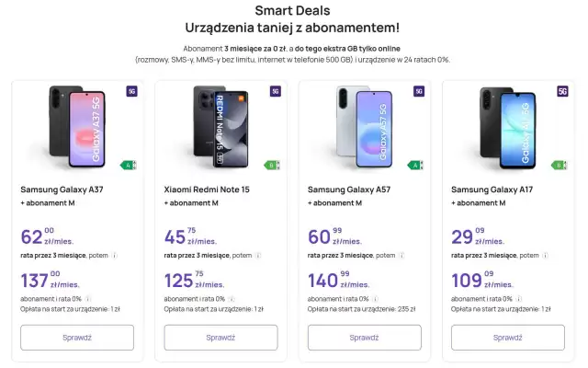
Task: Click the energy label on Galaxy A57 image
Action: point(416,166)
